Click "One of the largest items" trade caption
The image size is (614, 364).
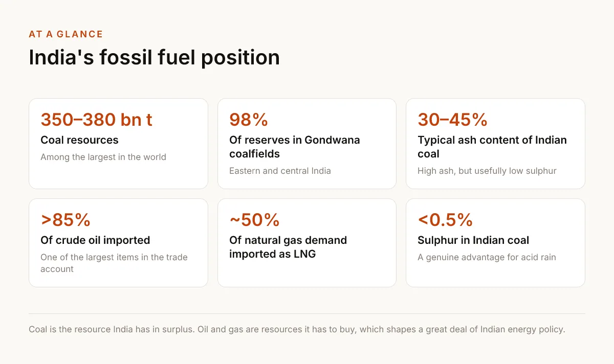click(x=114, y=263)
